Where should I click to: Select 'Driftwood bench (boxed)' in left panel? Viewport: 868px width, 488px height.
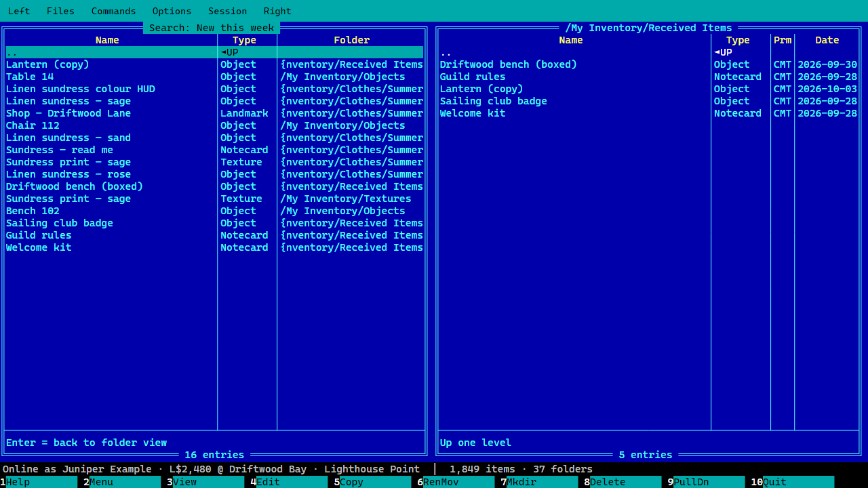coord(214,186)
